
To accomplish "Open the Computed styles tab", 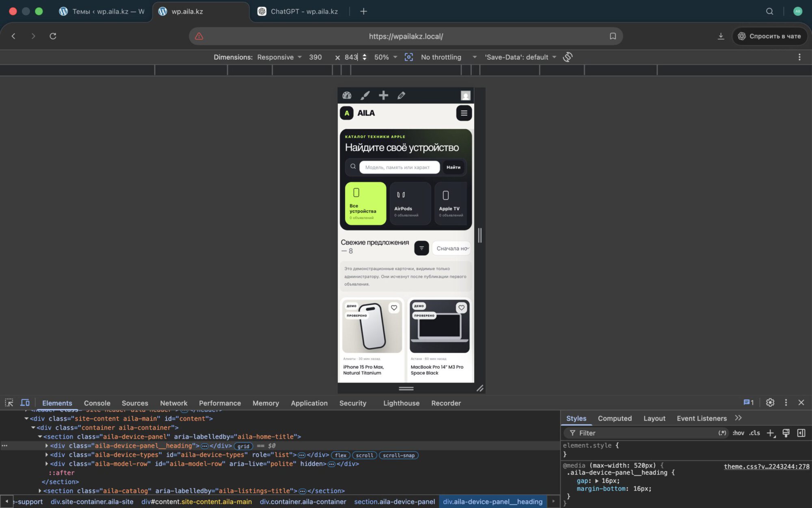I will [x=615, y=418].
